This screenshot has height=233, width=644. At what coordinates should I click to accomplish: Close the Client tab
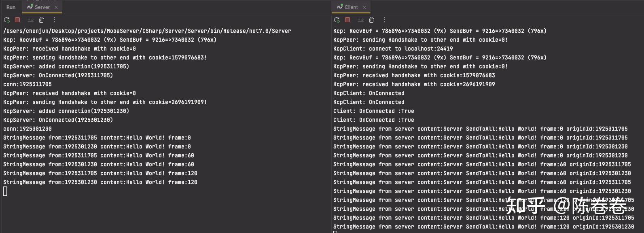[x=364, y=7]
